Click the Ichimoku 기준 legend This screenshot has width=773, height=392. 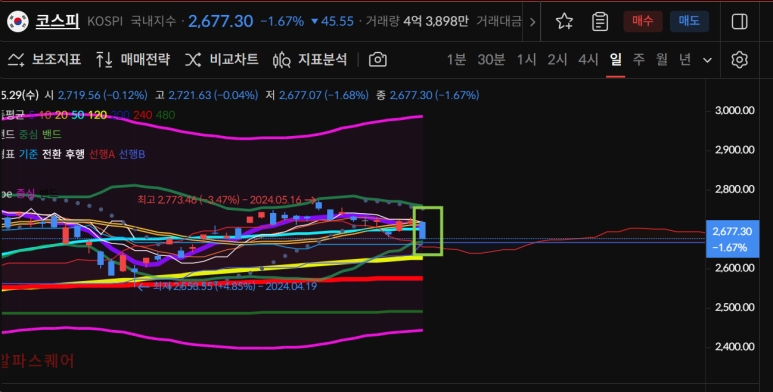point(28,154)
